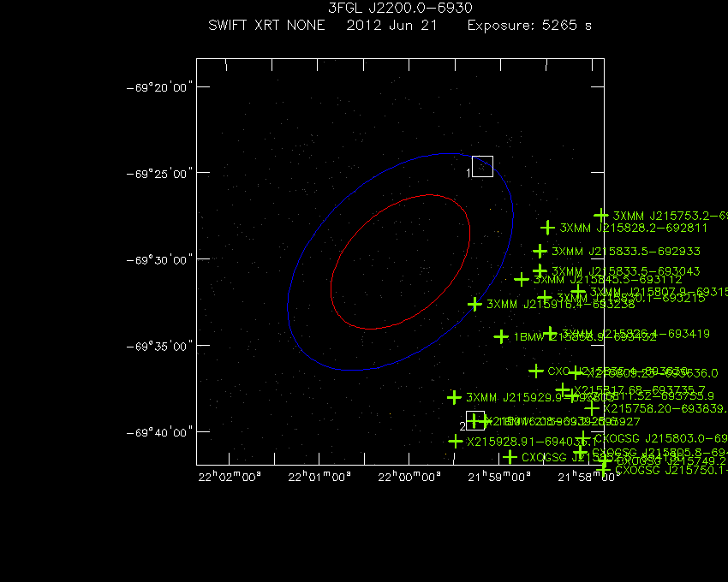Click the cross marker for 3XMM J215845.5-693112
This screenshot has width=728, height=582.
click(x=522, y=279)
